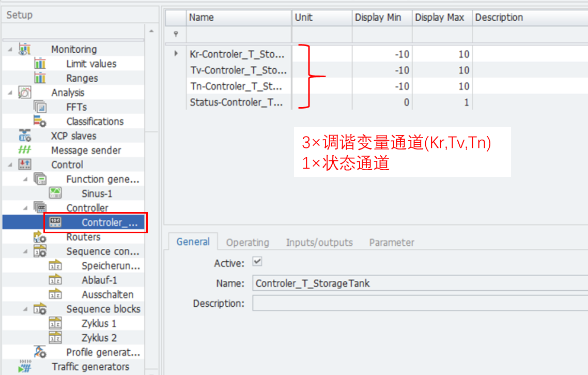The height and width of the screenshot is (375, 588).
Task: Open the Parameter tab
Action: (392, 243)
